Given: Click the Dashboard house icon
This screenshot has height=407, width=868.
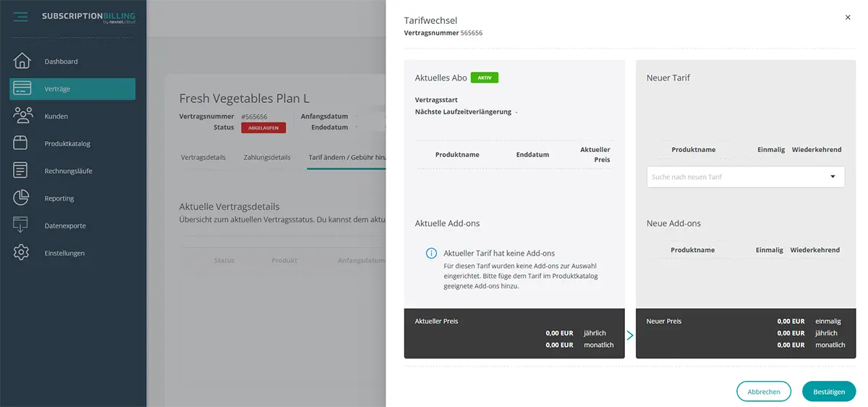Looking at the screenshot, I should [x=22, y=62].
